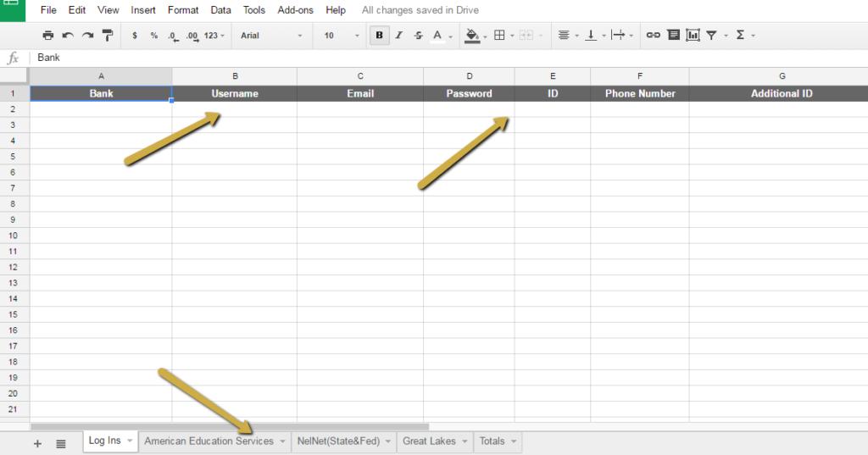Screen dimensions: 868x455
Task: Open the View menu
Action: 108,10
